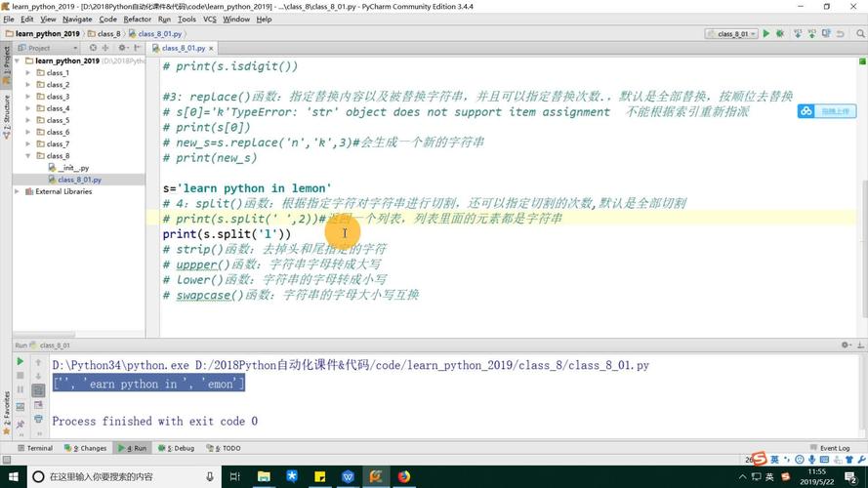Rerun the script from the Run panel
This screenshot has height=488, width=868.
20,361
